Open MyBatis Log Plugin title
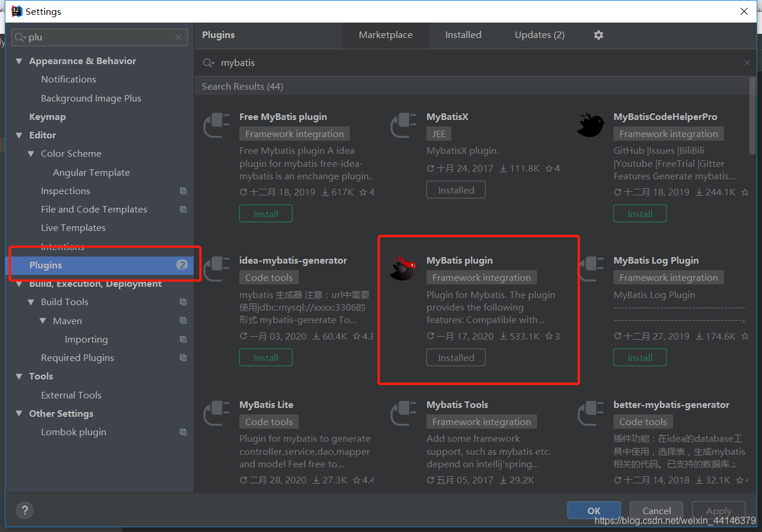This screenshot has width=762, height=532. pyautogui.click(x=656, y=261)
